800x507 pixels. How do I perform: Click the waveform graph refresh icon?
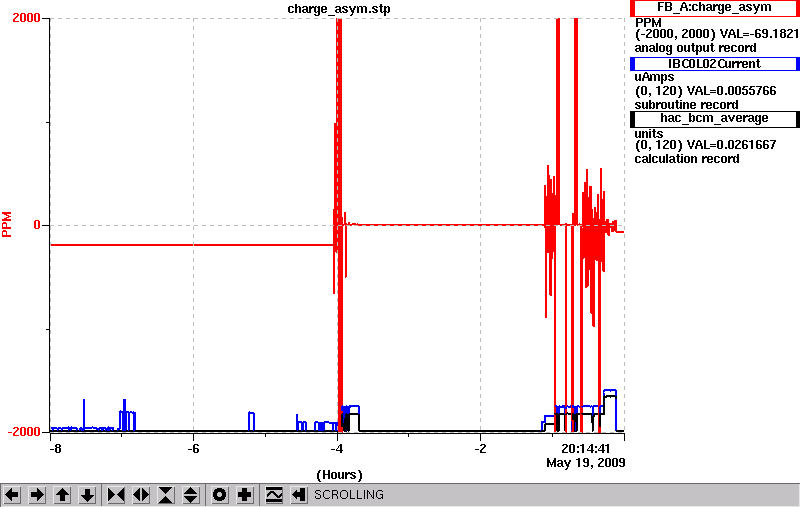tap(274, 495)
